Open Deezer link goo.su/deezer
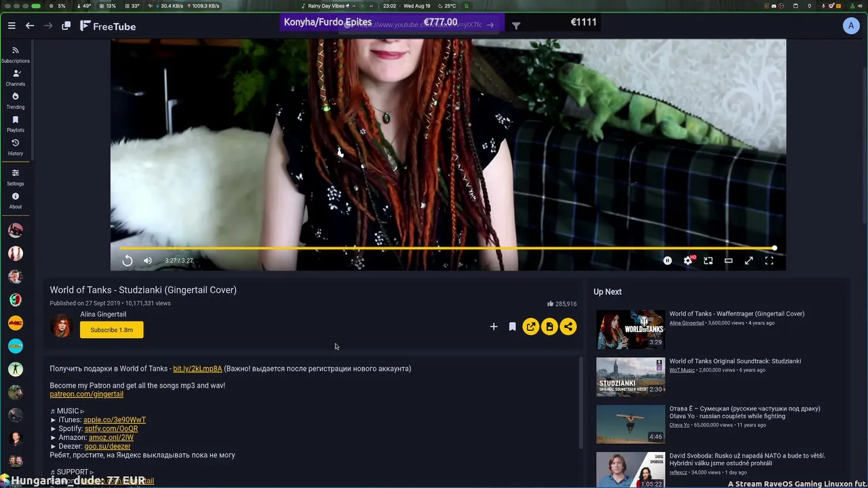The width and height of the screenshot is (868, 488). tap(107, 447)
